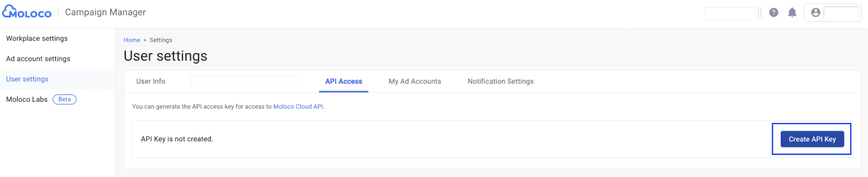Screen dimensions: 868x177
Task: Go to Ad account settings
Action: [x=38, y=59]
